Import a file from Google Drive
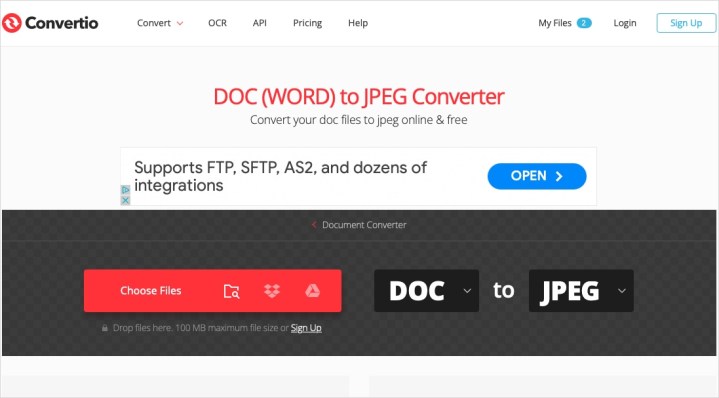The height and width of the screenshot is (398, 719). coord(312,291)
